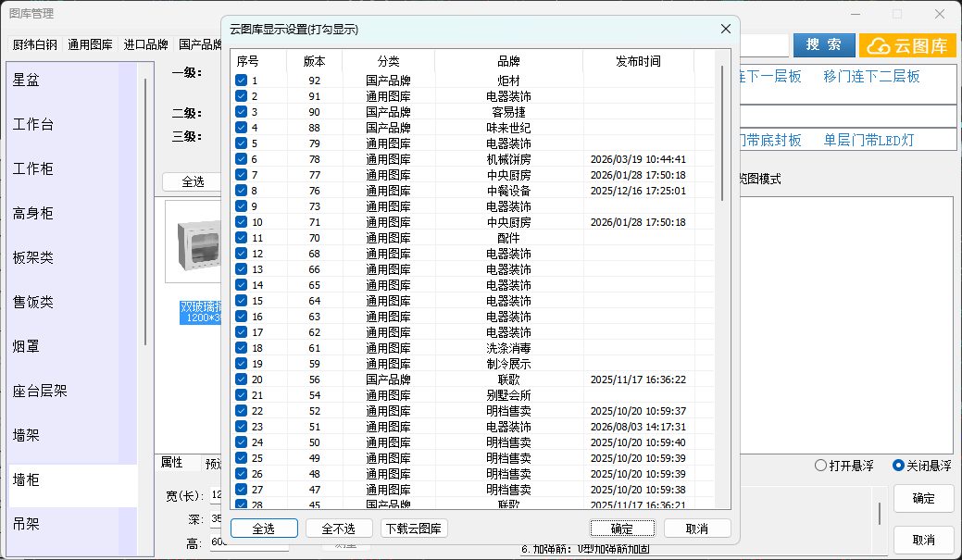
Task: Click the dialog list vertical scrollbar
Action: (x=722, y=133)
